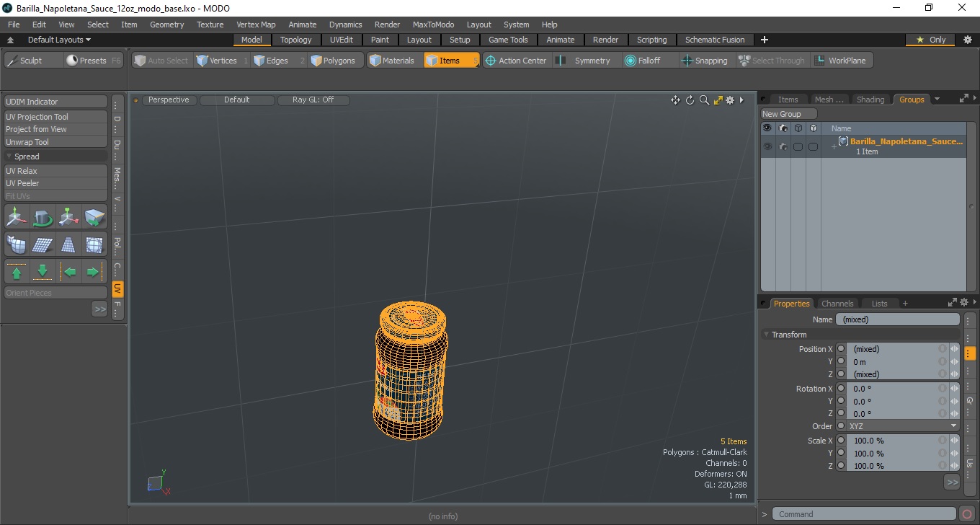Collapse the Transform section
Screen dimensions: 980x525
[766, 335]
